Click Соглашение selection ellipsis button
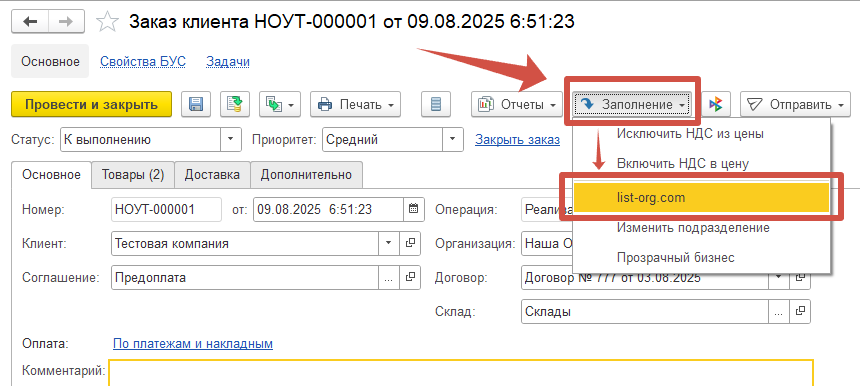Image resolution: width=860 pixels, height=386 pixels. click(389, 277)
